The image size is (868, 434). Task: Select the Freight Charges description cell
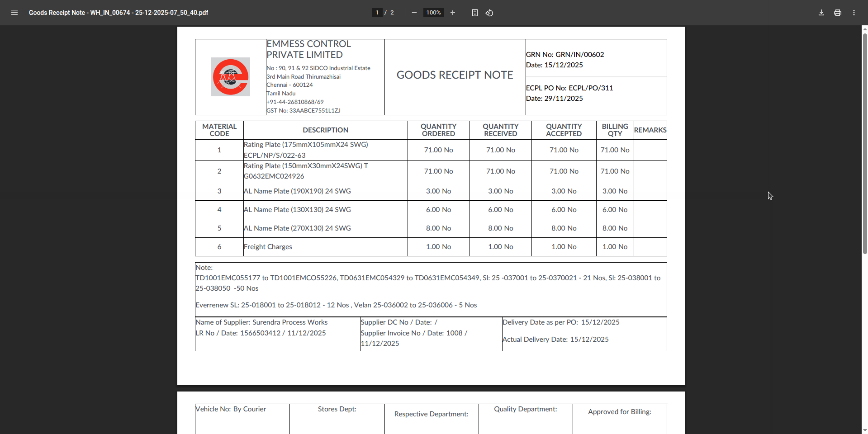coord(268,247)
